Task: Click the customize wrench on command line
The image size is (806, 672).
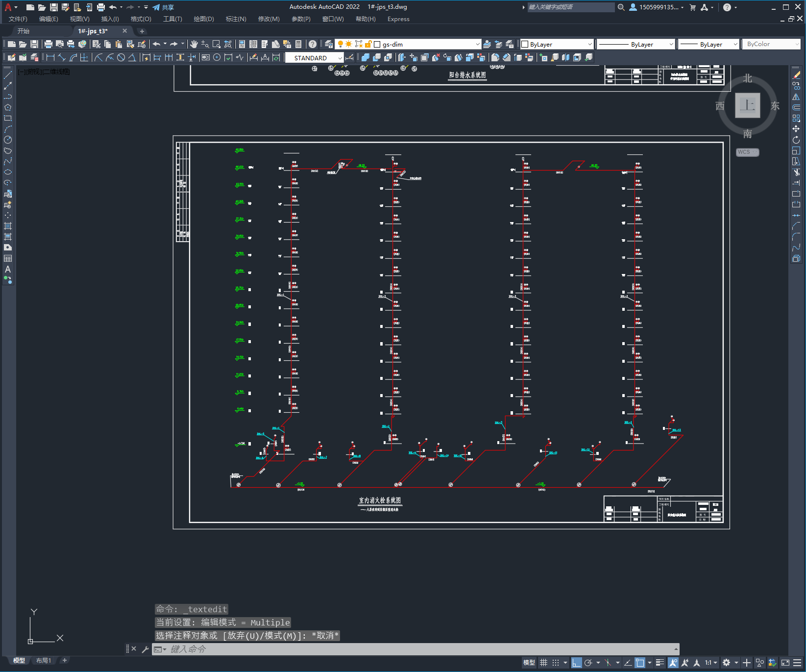Action: [145, 649]
